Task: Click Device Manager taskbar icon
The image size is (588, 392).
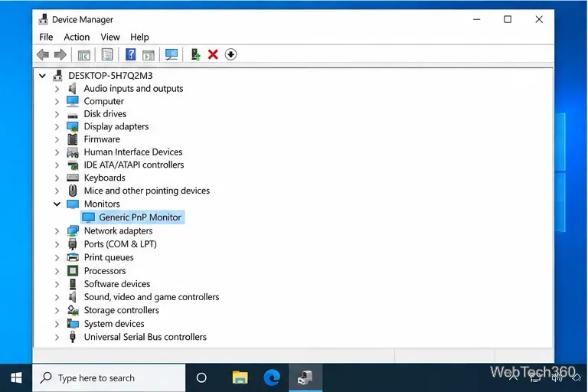Action: tap(305, 377)
